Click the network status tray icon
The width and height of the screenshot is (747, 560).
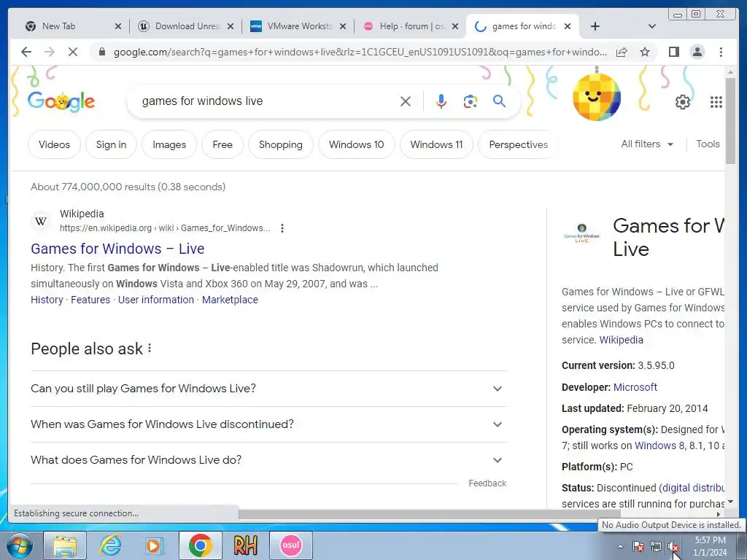point(656,547)
